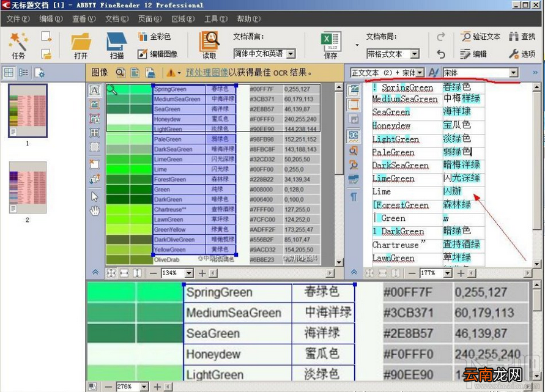Screen dimensions: 545x392
Task: Click the SpringGreen color swatch in image
Action: tap(129, 89)
